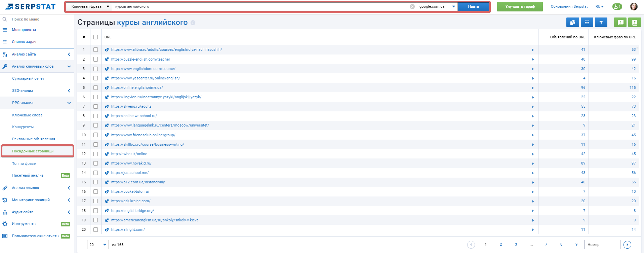
Task: Click the Найти search button
Action: [x=473, y=6]
